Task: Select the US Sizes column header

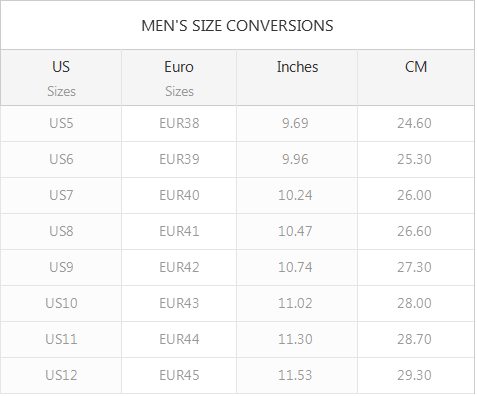Action: [61, 78]
